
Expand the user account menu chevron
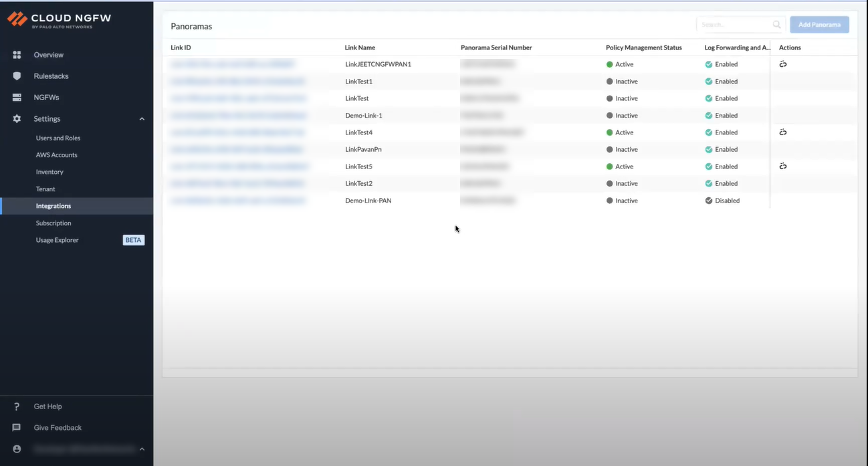[x=142, y=449]
